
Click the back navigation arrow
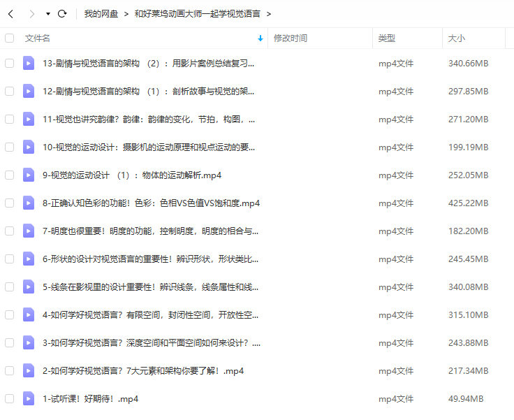pyautogui.click(x=10, y=13)
